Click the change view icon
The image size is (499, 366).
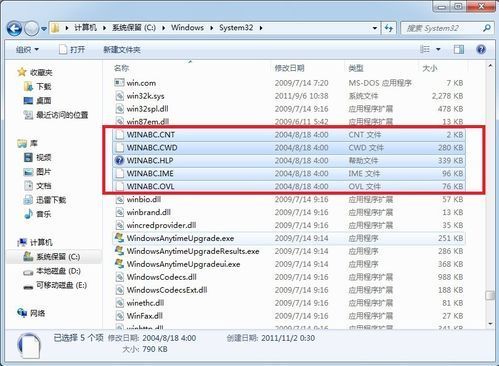tap(425, 49)
